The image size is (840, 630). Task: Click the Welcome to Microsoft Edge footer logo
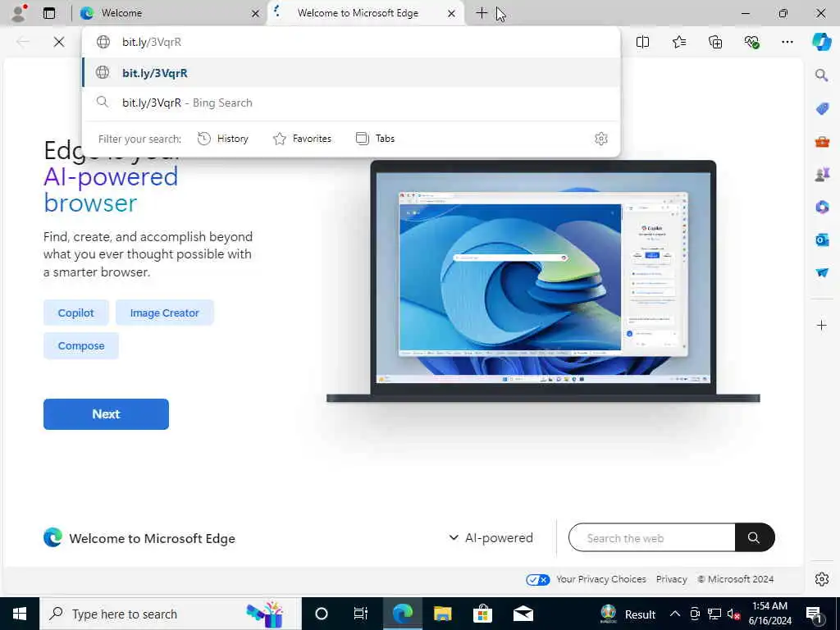click(52, 537)
